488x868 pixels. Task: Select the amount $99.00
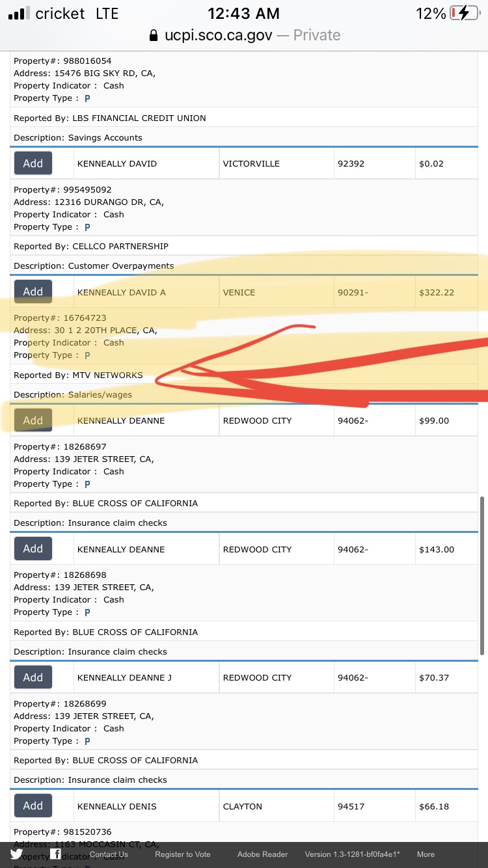point(434,421)
